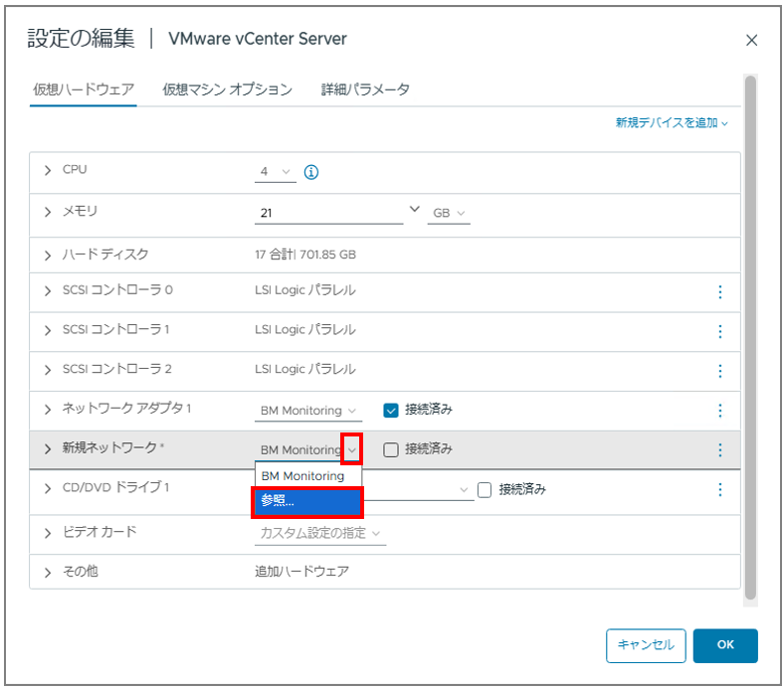
Task: Expand the 新規ネットワーク row
Action: [x=48, y=449]
